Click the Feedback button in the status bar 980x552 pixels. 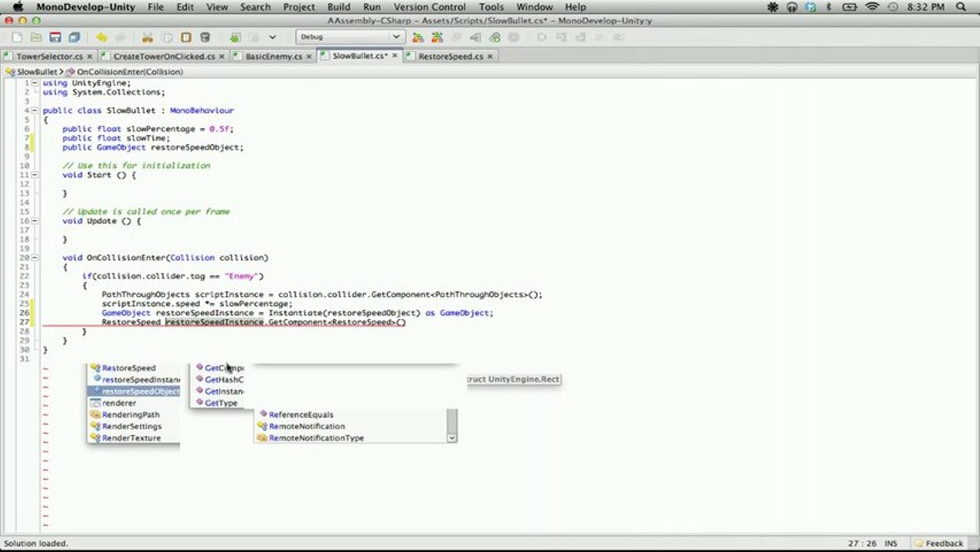pos(939,544)
